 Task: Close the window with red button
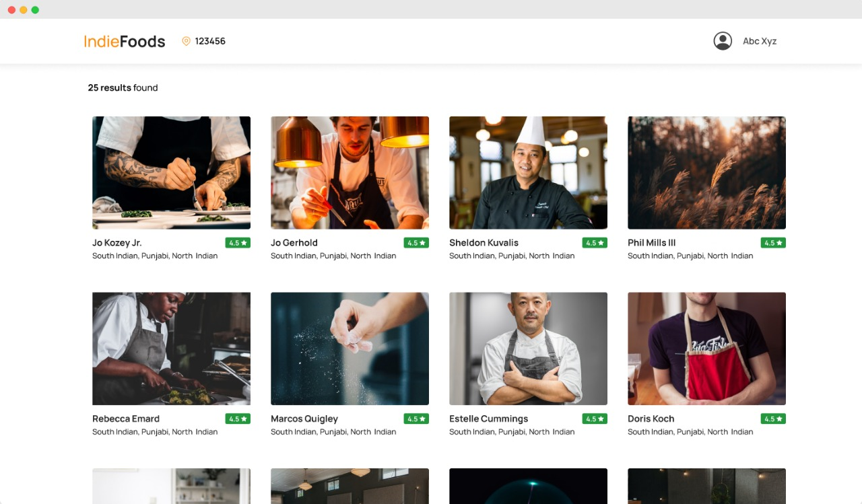[11, 10]
